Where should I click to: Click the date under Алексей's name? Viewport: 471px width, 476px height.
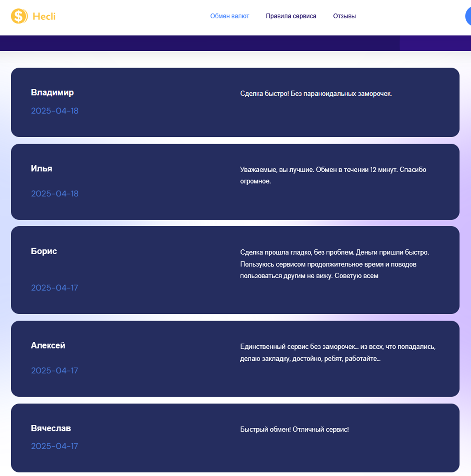pyautogui.click(x=54, y=370)
